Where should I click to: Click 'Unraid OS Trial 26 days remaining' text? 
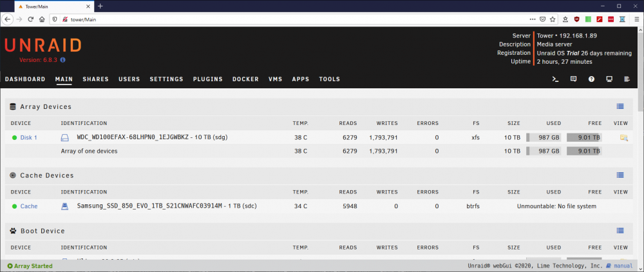(584, 53)
